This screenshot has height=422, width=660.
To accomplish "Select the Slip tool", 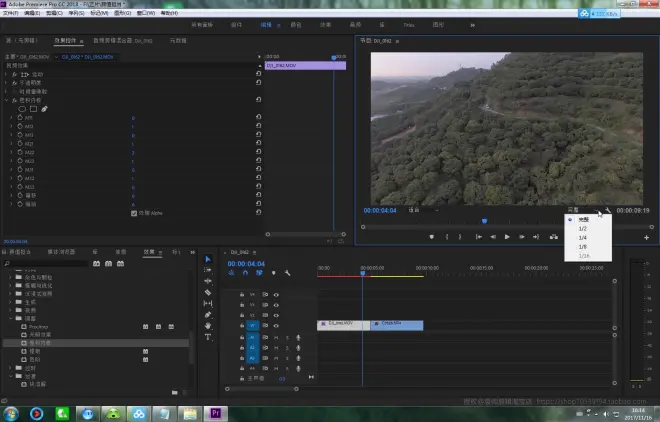I will point(208,303).
